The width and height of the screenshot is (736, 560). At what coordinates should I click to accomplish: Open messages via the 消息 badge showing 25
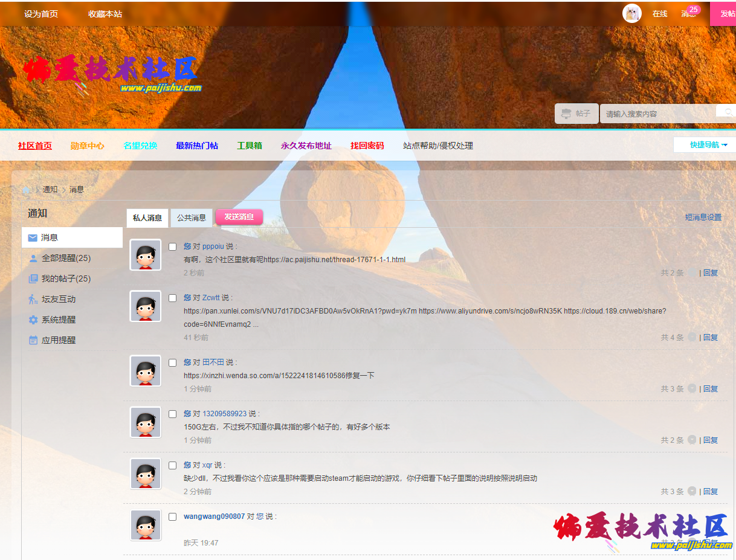(x=689, y=13)
